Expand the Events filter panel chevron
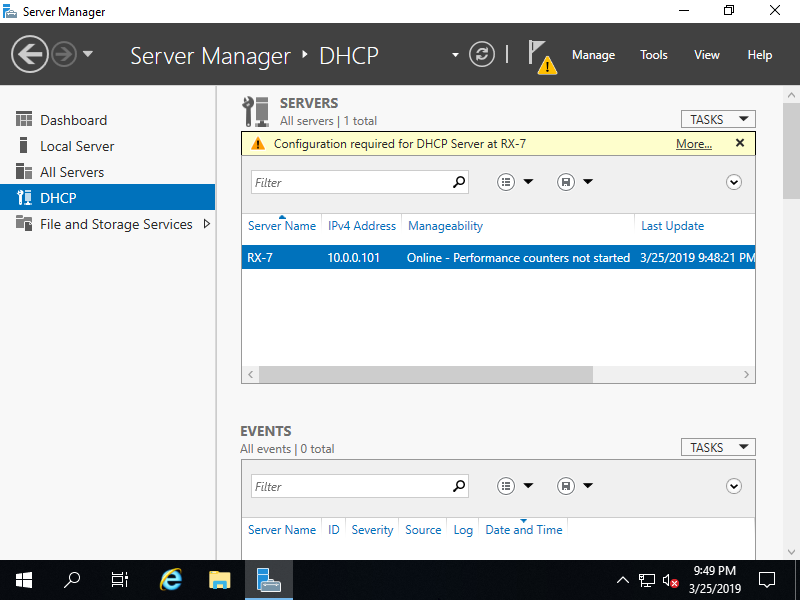The image size is (800, 600). (733, 486)
